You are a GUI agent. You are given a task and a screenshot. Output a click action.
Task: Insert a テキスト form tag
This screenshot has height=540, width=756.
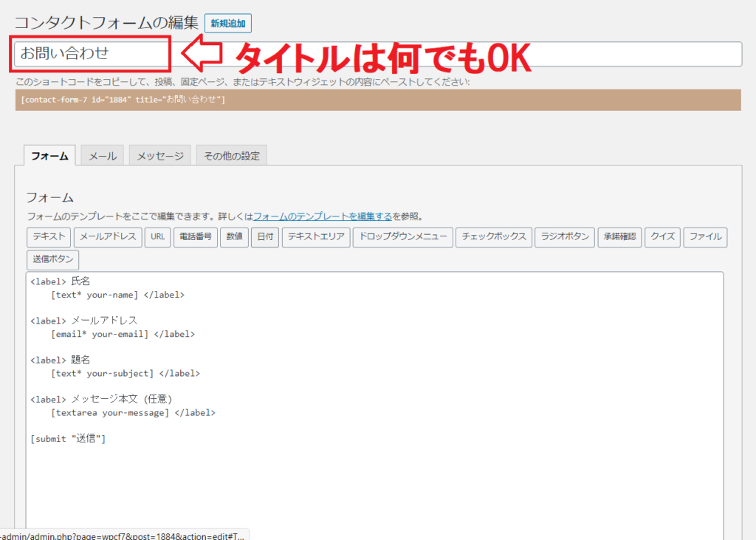[48, 237]
